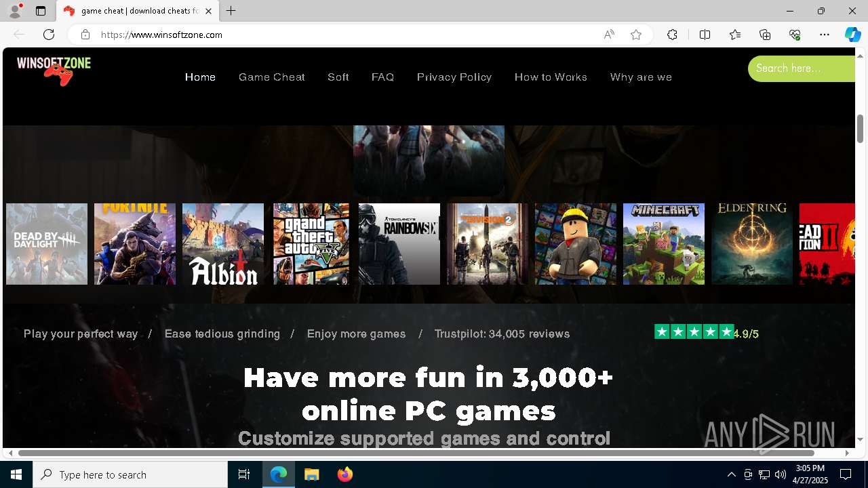
Task: Select the Dead by Daylight thumbnail
Action: [x=47, y=244]
